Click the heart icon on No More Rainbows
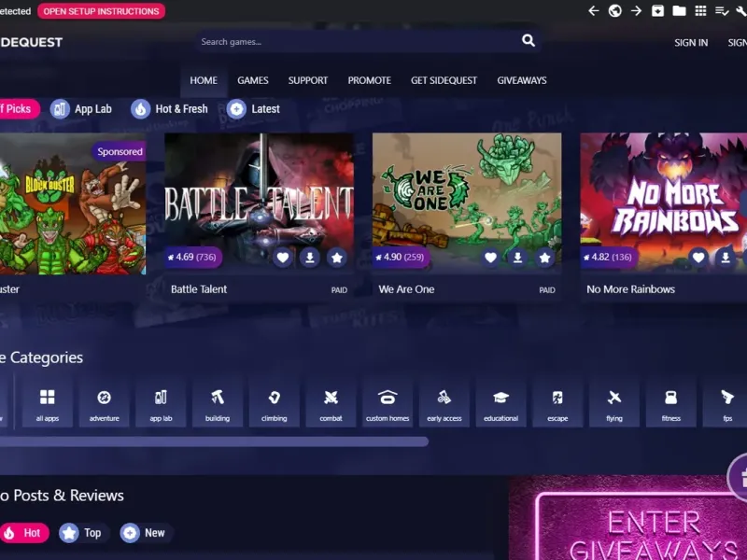The height and width of the screenshot is (560, 747). pyautogui.click(x=698, y=258)
